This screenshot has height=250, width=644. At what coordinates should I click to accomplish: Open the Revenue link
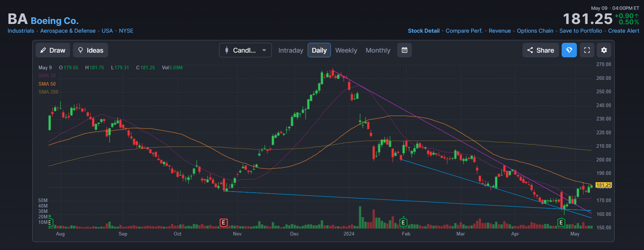(500, 31)
